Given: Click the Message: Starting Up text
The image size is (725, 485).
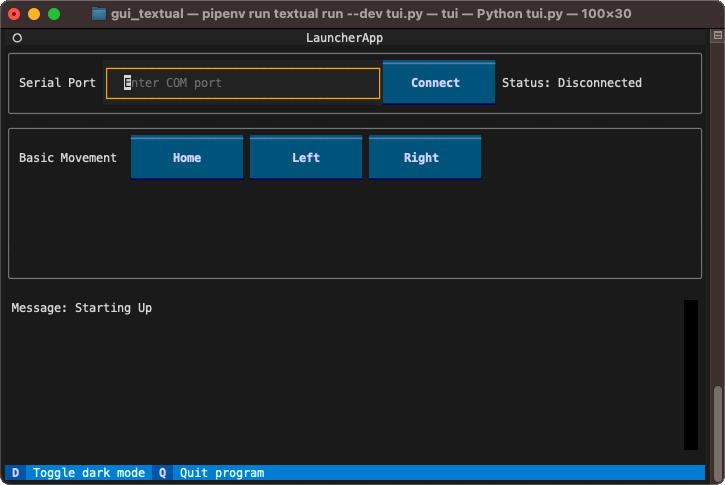Looking at the screenshot, I should tap(82, 308).
